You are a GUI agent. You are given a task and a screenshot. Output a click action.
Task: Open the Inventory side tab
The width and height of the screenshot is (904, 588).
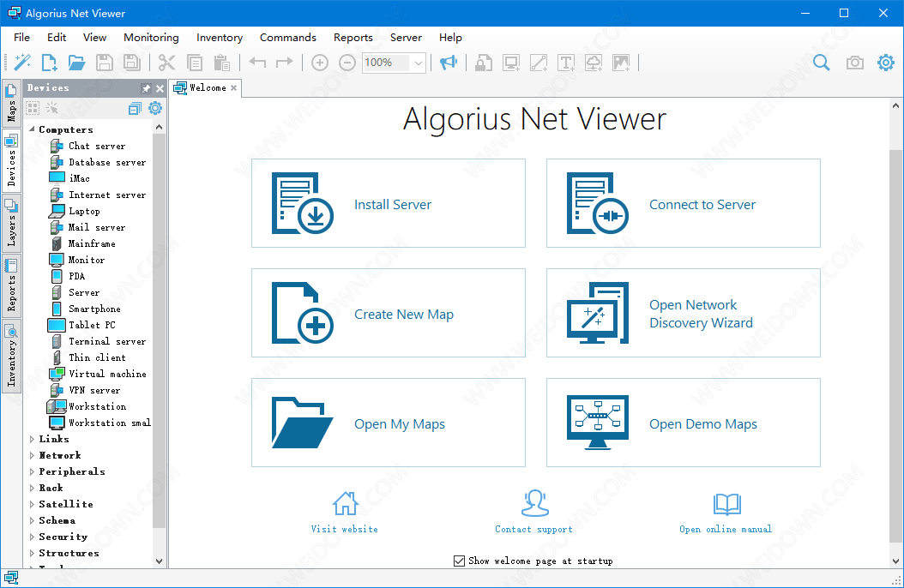(11, 356)
